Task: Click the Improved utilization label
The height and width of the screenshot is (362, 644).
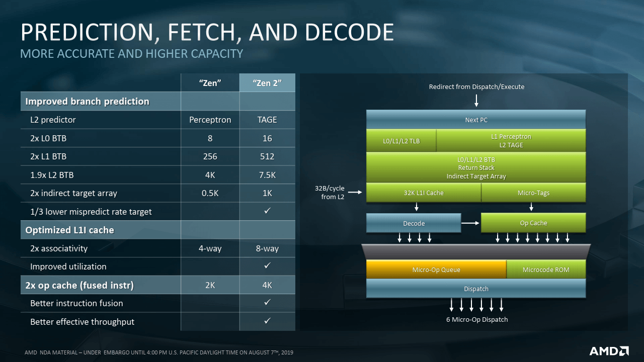Action: point(68,266)
